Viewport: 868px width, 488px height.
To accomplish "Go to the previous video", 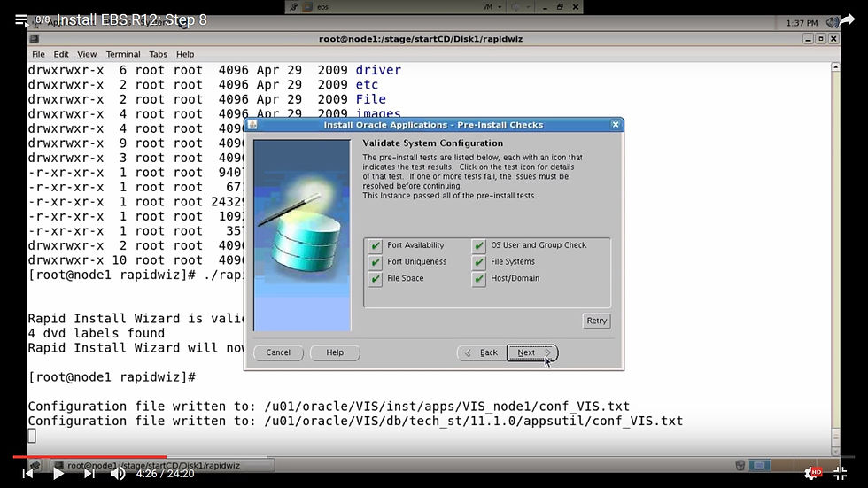I will click(x=27, y=474).
